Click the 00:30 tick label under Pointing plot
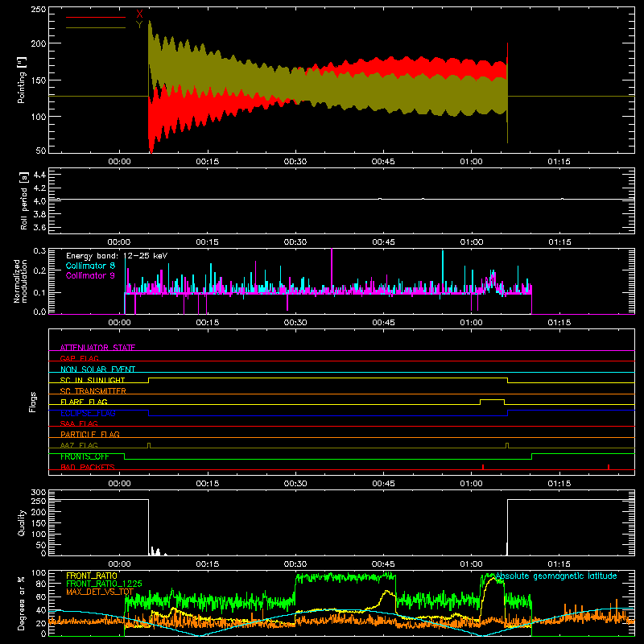Image resolution: width=644 pixels, height=644 pixels. tap(295, 162)
